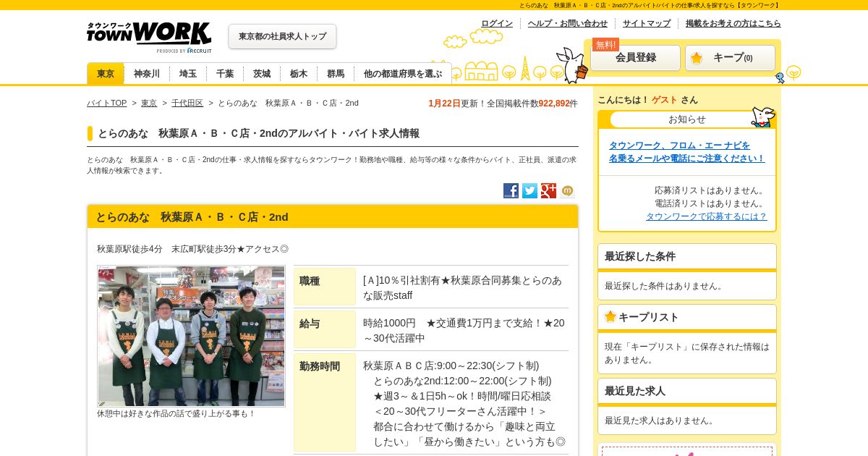Viewport: 868px width, 456px height.
Task: Open warning notice about fake emails link
Action: pyautogui.click(x=686, y=151)
